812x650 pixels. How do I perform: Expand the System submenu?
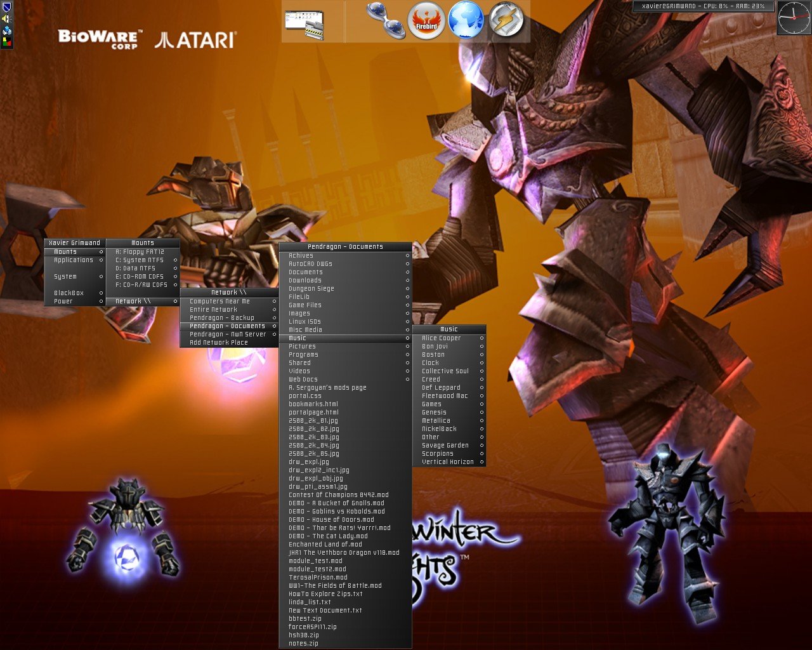[74, 277]
